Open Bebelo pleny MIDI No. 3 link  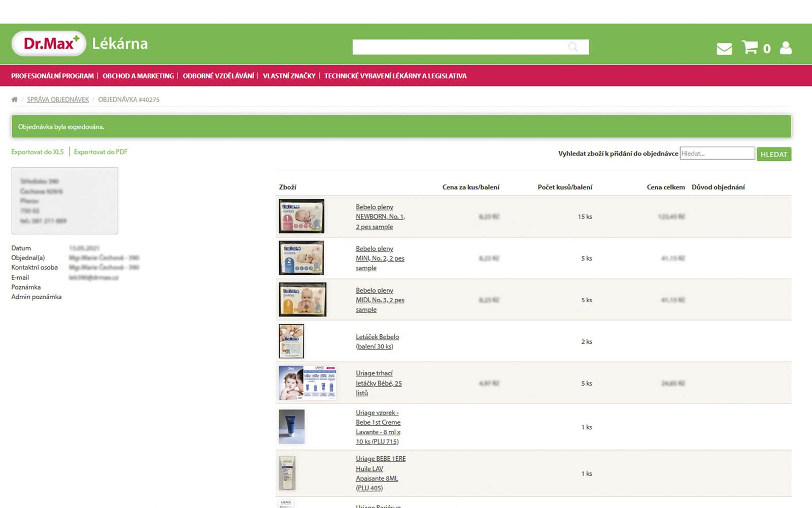[380, 300]
